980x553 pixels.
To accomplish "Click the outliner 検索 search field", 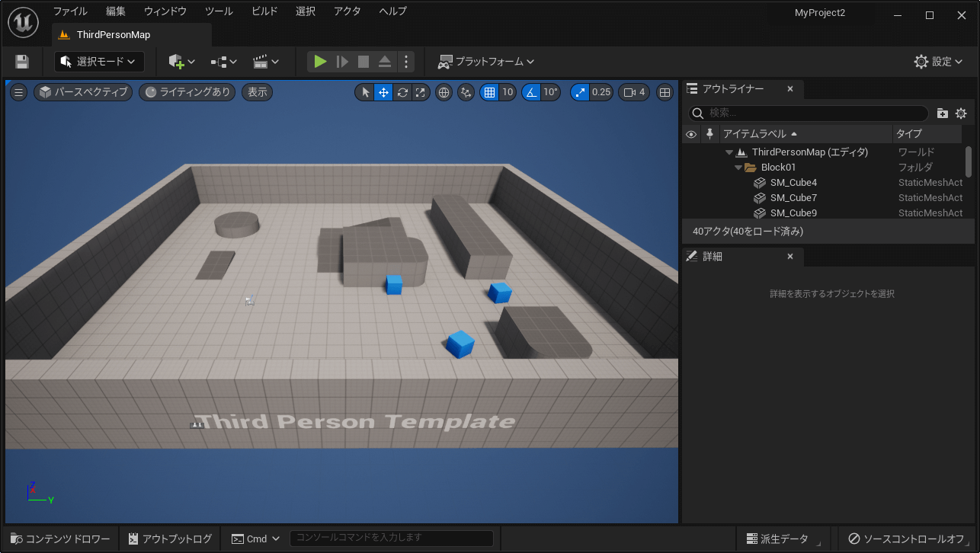I will (x=809, y=113).
